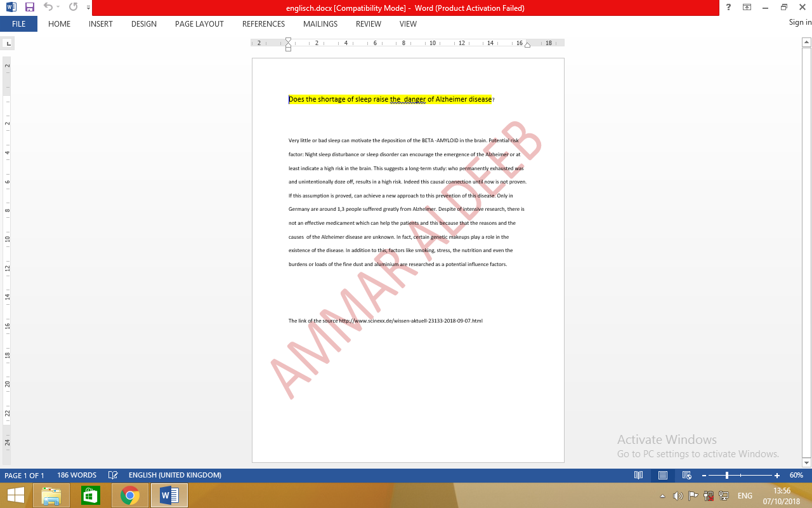This screenshot has height=508, width=812.
Task: Click the zoom slider in status bar
Action: click(x=727, y=475)
